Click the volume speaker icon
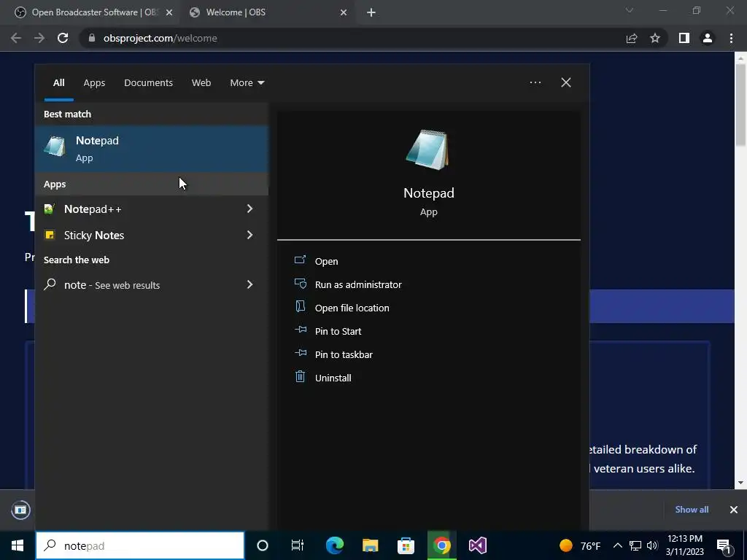This screenshot has width=747, height=560. [x=652, y=545]
